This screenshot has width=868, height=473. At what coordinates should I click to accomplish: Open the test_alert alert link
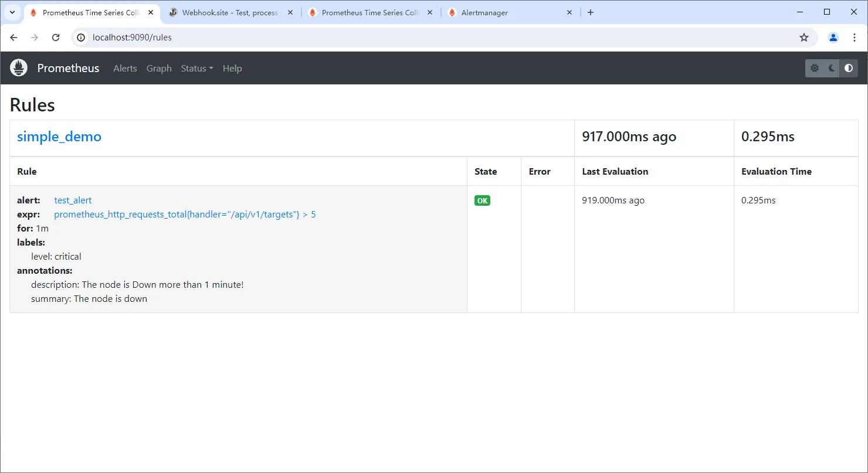73,200
